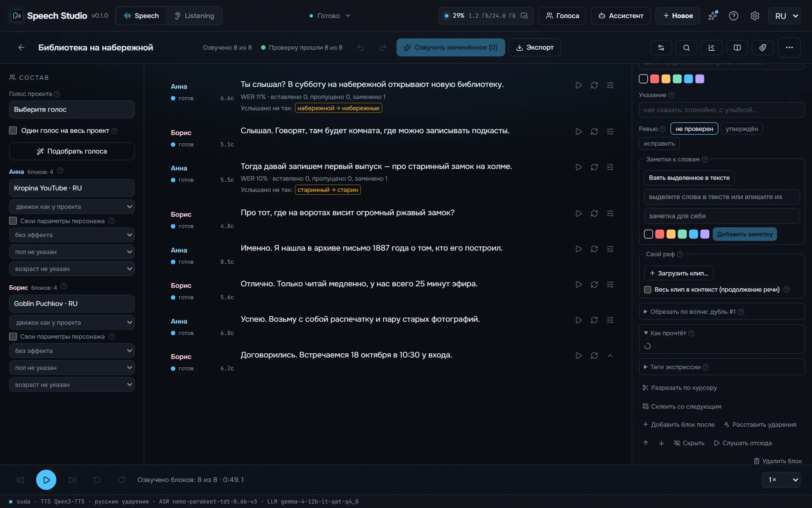
Task: Play the block 'Именно. Я нашла в архиве письмо'
Action: [x=579, y=249]
